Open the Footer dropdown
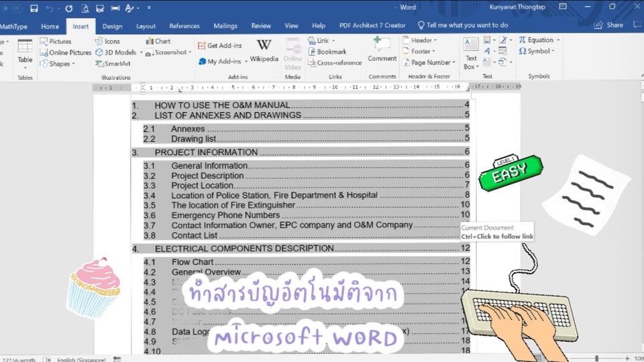This screenshot has height=362, width=644. 419,52
